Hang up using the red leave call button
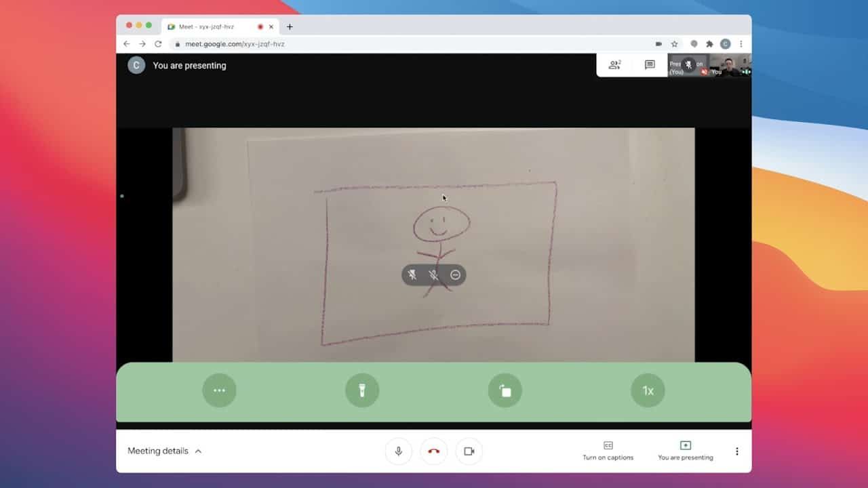Image resolution: width=868 pixels, height=488 pixels. pos(434,451)
